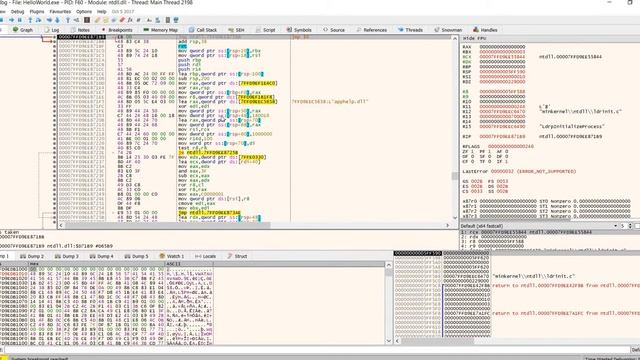Switch to the Graph tab
The image size is (640, 360).
click(23, 30)
